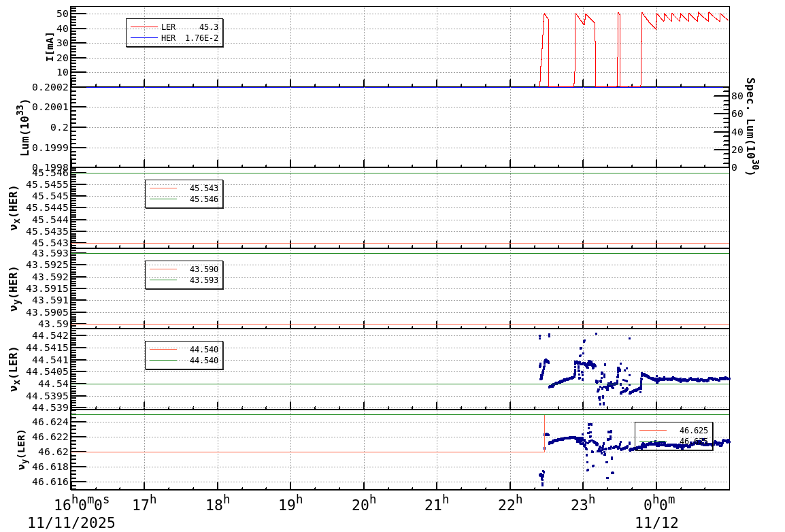Image resolution: width=785 pixels, height=532 pixels.
Task: Click the HER 1.76E-2 legend entry
Action: pyautogui.click(x=173, y=38)
